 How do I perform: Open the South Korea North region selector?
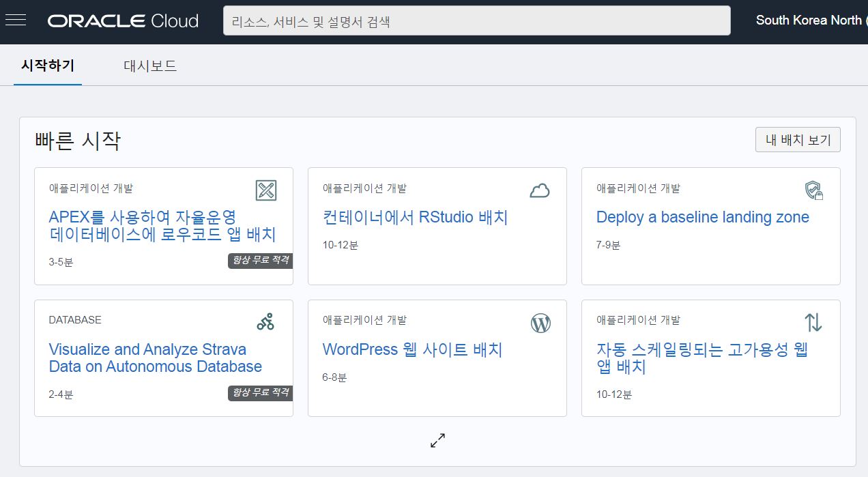pos(811,20)
